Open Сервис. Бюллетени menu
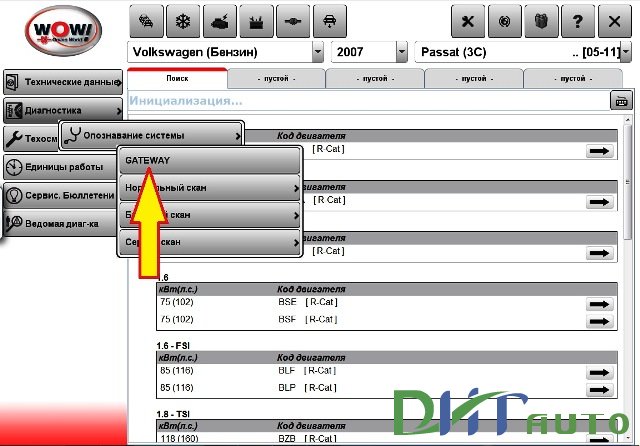Image resolution: width=640 pixels, height=446 pixels. point(60,195)
